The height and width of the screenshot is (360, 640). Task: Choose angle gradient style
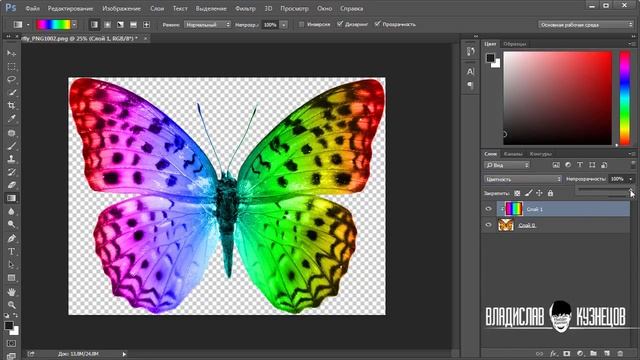[120, 24]
